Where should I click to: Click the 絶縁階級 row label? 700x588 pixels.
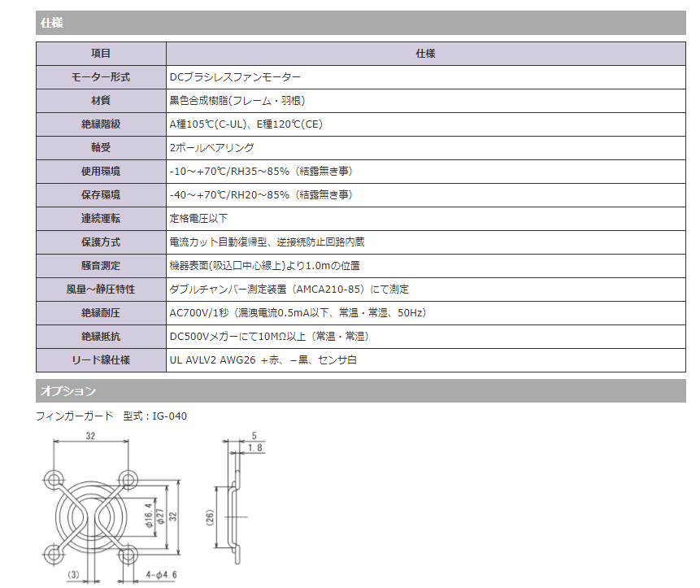[101, 124]
